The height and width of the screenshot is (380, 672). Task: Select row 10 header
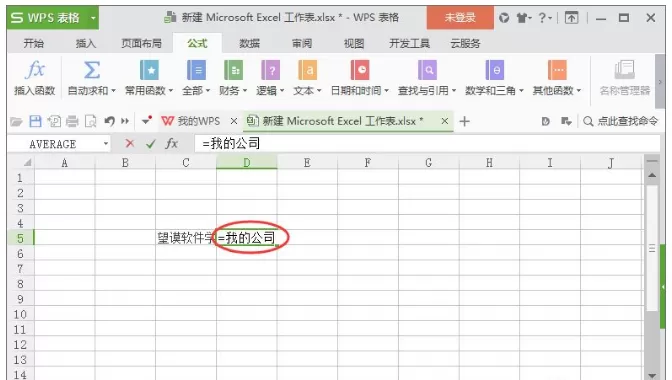[x=20, y=314]
